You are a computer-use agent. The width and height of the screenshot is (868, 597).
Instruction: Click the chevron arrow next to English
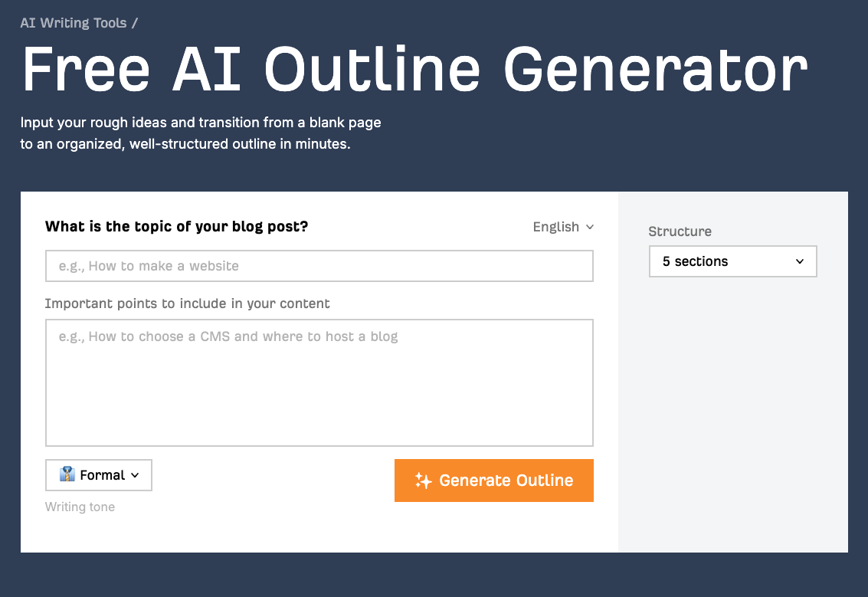[590, 227]
